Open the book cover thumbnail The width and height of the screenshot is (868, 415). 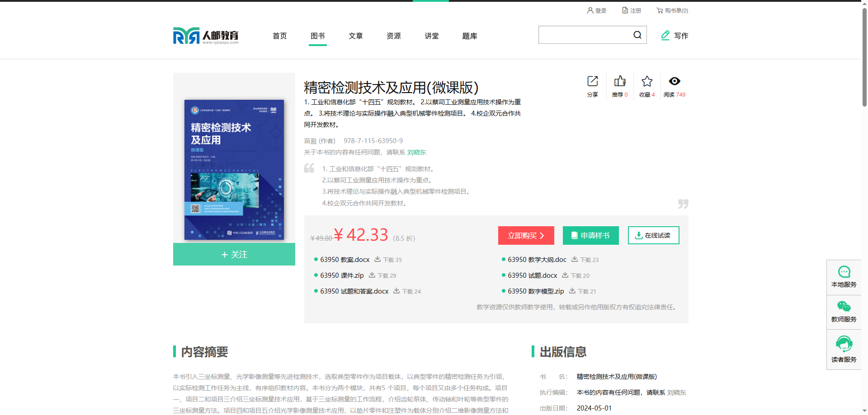[x=234, y=169]
